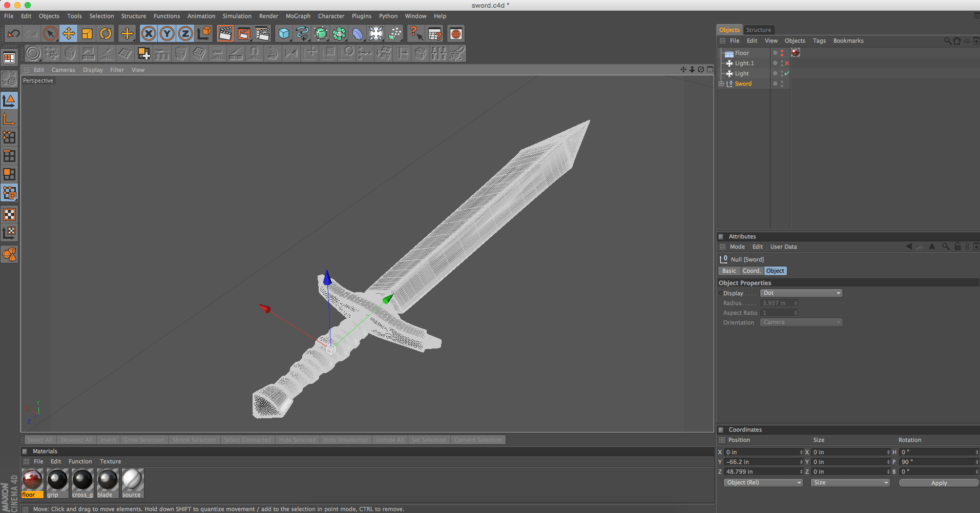980x513 pixels.
Task: Open Render Settings from the toolbar
Action: click(263, 33)
